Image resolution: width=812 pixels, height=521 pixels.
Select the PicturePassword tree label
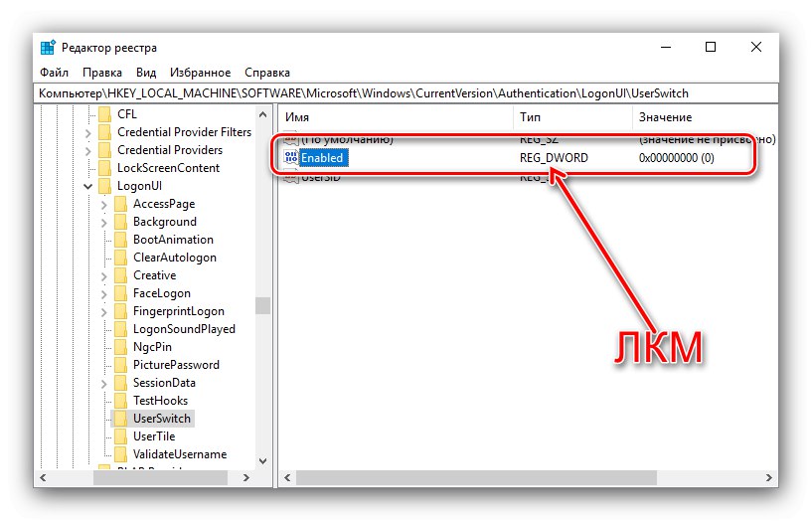[176, 365]
